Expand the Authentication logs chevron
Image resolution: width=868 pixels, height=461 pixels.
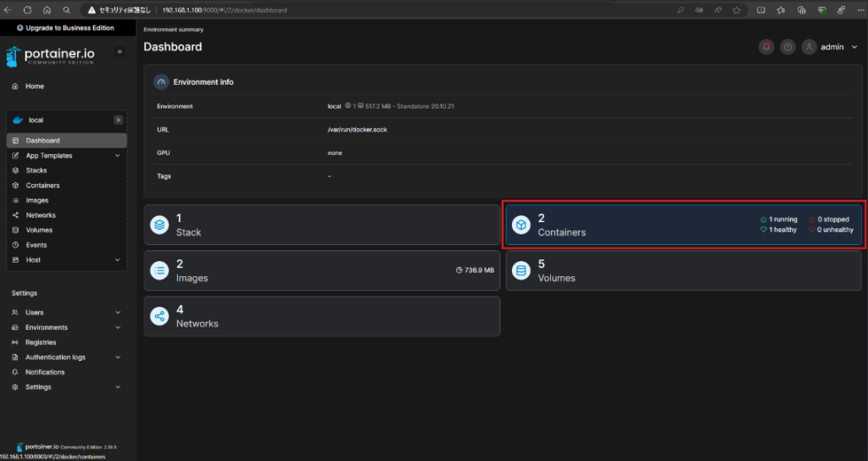pyautogui.click(x=118, y=358)
